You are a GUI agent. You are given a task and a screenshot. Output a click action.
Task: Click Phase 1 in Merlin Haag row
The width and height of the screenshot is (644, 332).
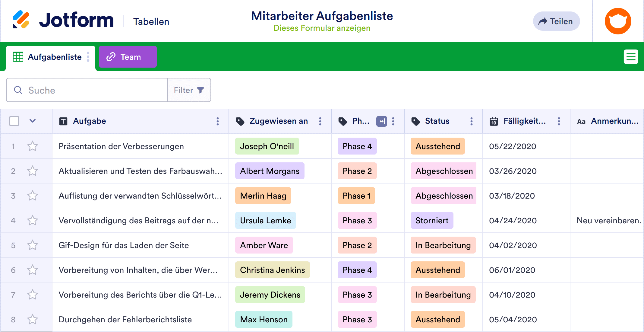(x=356, y=196)
